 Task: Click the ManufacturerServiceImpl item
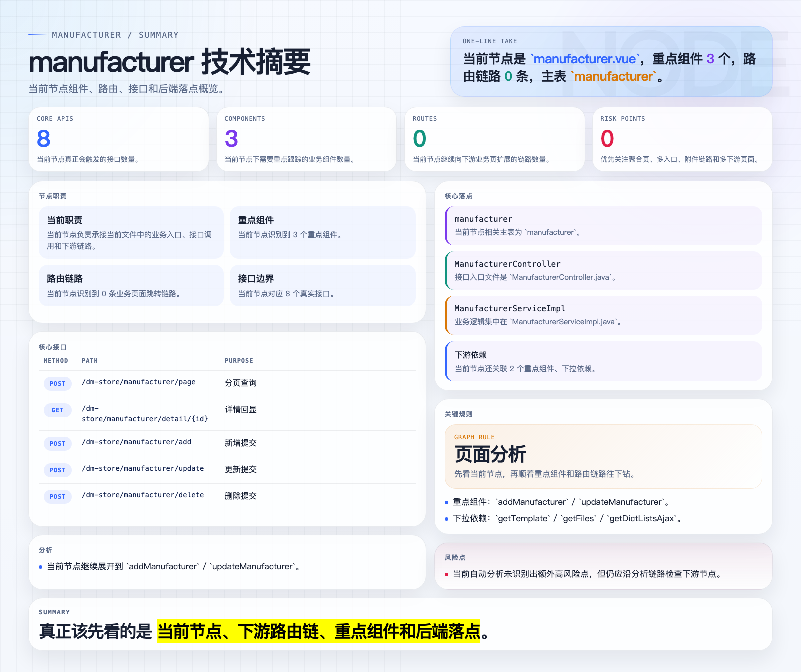603,315
